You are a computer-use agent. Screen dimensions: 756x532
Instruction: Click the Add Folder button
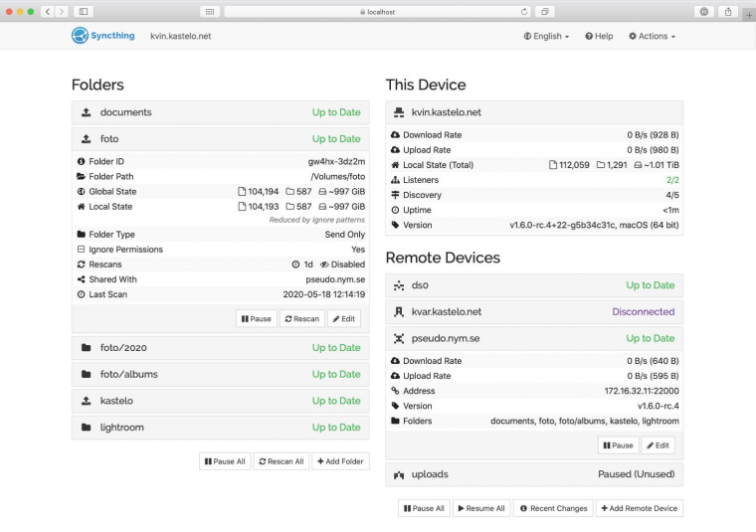pyautogui.click(x=340, y=461)
